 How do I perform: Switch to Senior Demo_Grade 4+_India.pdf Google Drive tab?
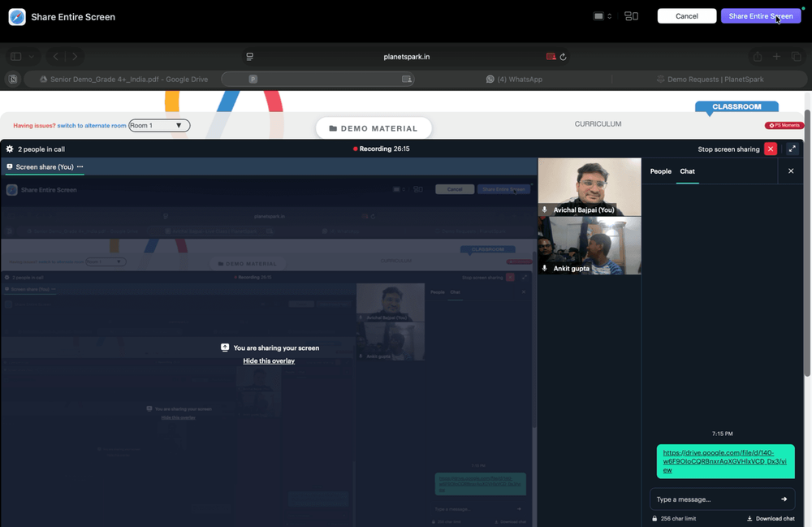[x=123, y=80]
